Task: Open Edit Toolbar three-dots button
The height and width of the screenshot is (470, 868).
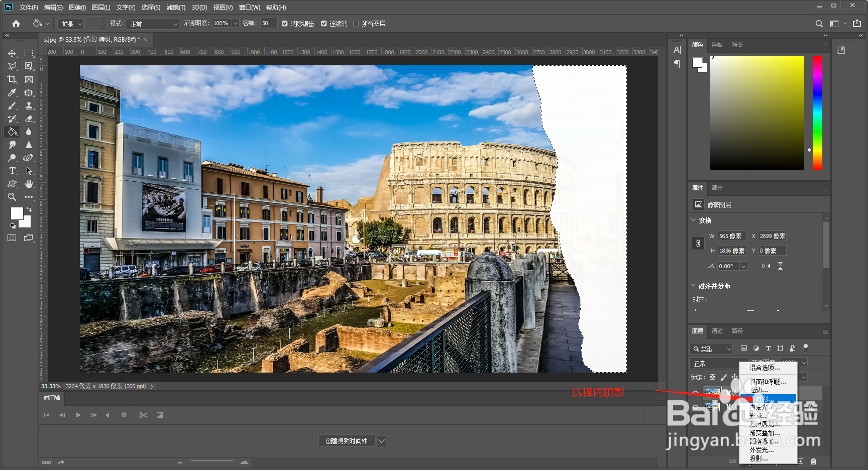Action: pyautogui.click(x=29, y=197)
